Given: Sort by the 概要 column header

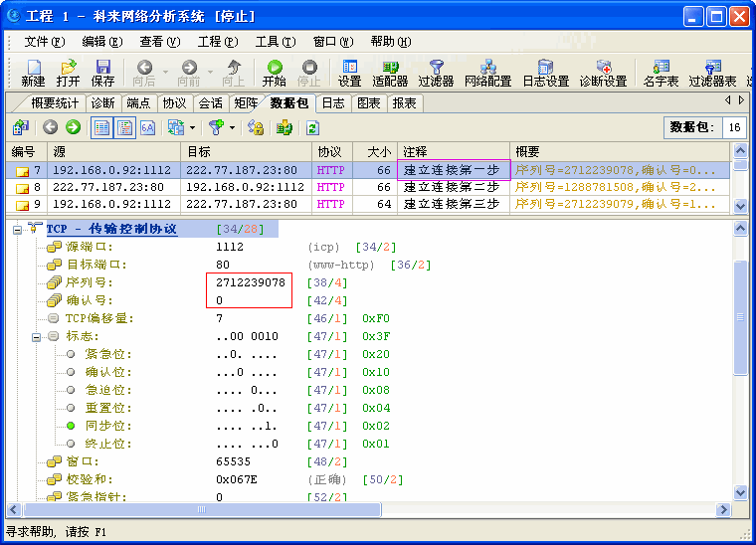Looking at the screenshot, I should pos(620,152).
